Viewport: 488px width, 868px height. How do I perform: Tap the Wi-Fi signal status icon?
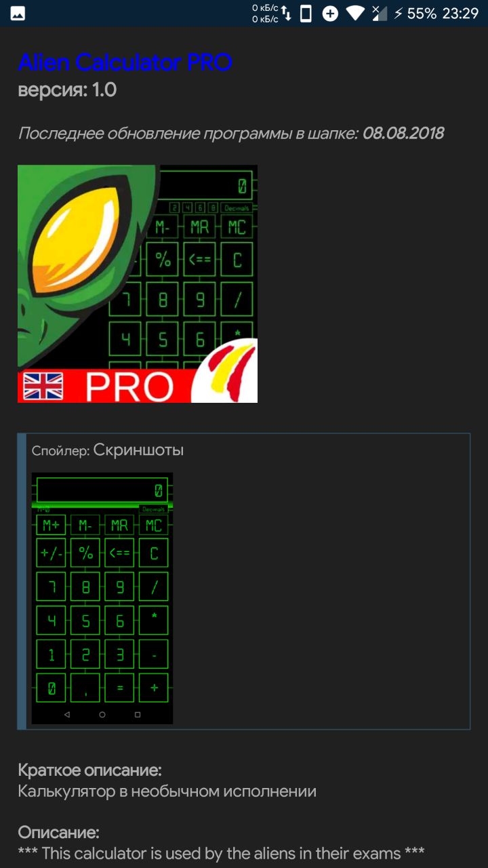point(354,14)
